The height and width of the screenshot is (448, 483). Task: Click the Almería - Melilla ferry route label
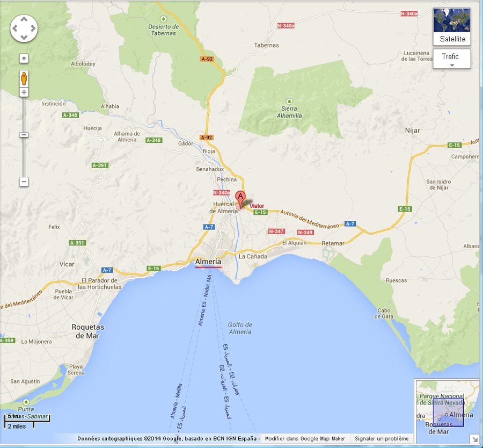pos(177,401)
